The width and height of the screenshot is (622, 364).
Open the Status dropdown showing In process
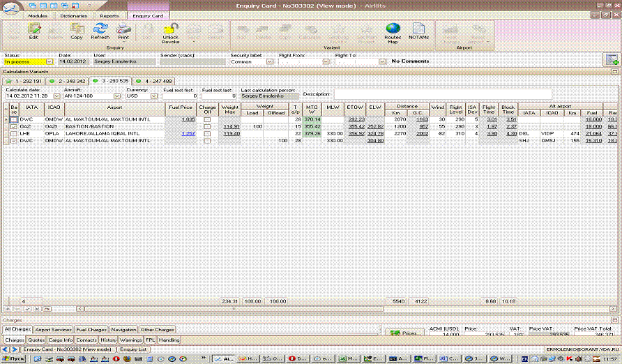click(x=50, y=61)
